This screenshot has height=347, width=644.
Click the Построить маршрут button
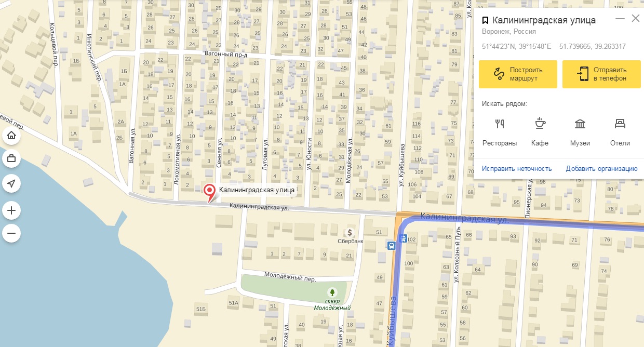pyautogui.click(x=518, y=74)
